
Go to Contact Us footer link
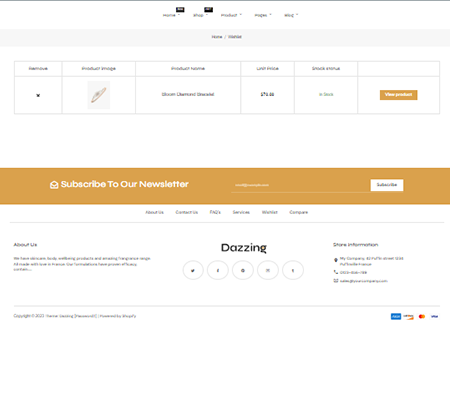187,212
